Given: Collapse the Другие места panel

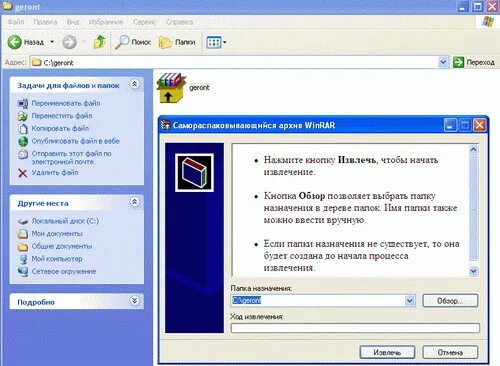Looking at the screenshot, I should 134,202.
